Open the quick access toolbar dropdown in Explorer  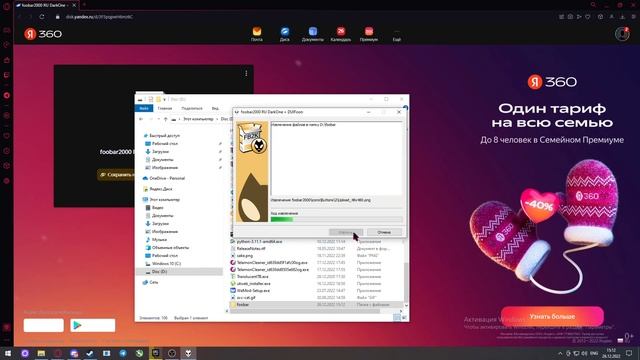[164, 99]
